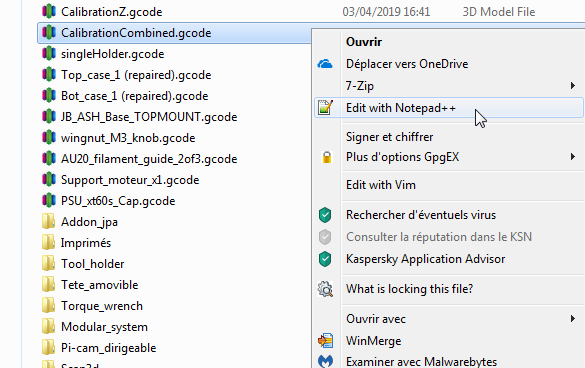The height and width of the screenshot is (368, 585).
Task: Click the Tool_holder folder icon
Action: click(x=49, y=263)
